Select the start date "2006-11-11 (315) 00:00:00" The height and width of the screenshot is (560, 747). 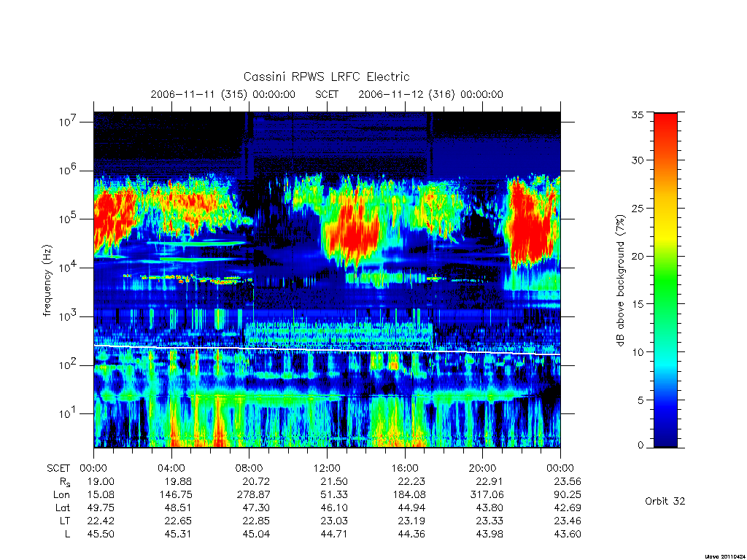pyautogui.click(x=223, y=94)
